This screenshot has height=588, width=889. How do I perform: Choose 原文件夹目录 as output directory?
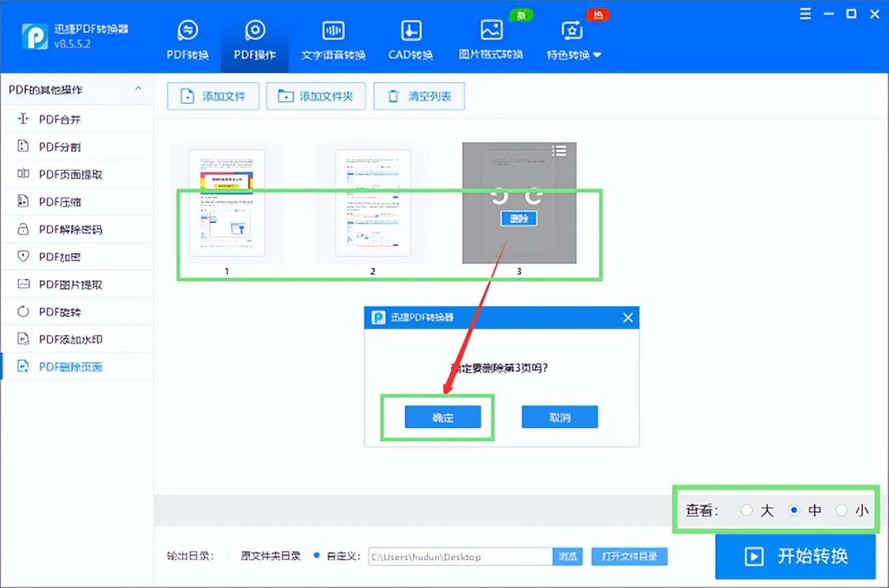pyautogui.click(x=231, y=556)
